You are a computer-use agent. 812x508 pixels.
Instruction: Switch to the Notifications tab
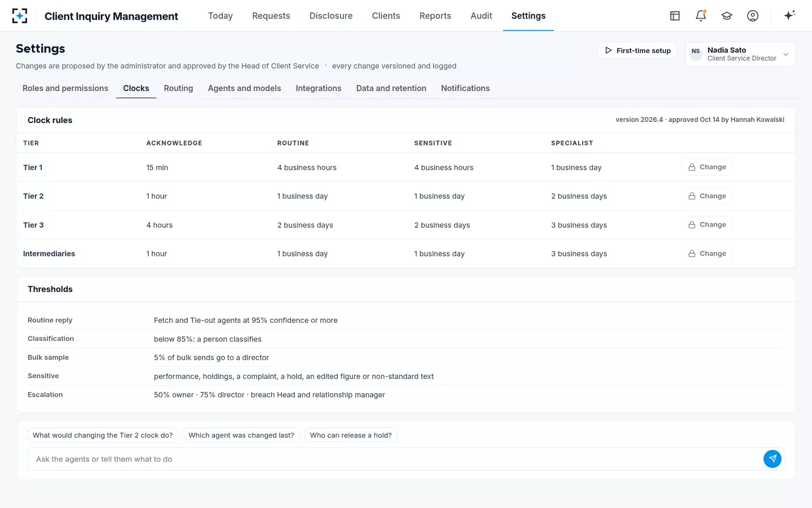[x=465, y=88]
